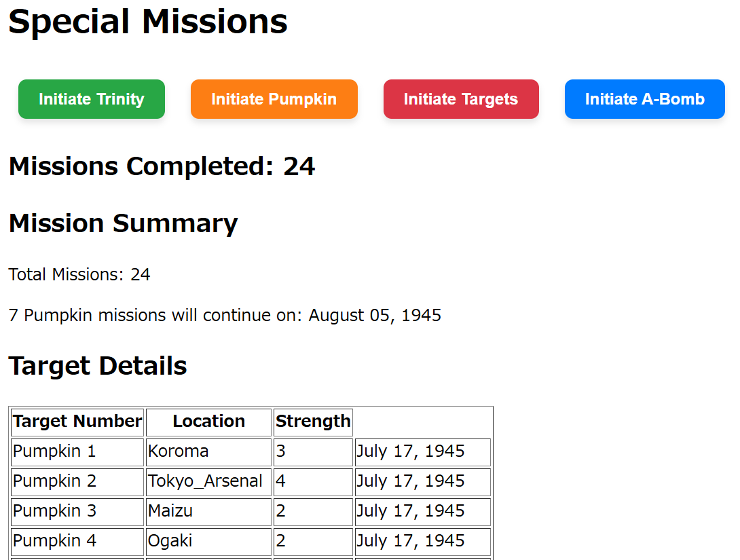The image size is (740, 560).
Task: Click the red Initiate Targets button
Action: point(461,99)
